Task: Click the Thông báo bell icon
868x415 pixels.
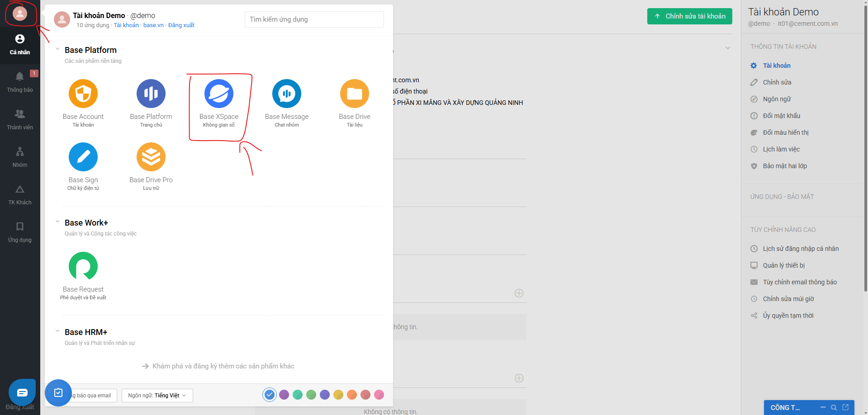Action: click(20, 77)
